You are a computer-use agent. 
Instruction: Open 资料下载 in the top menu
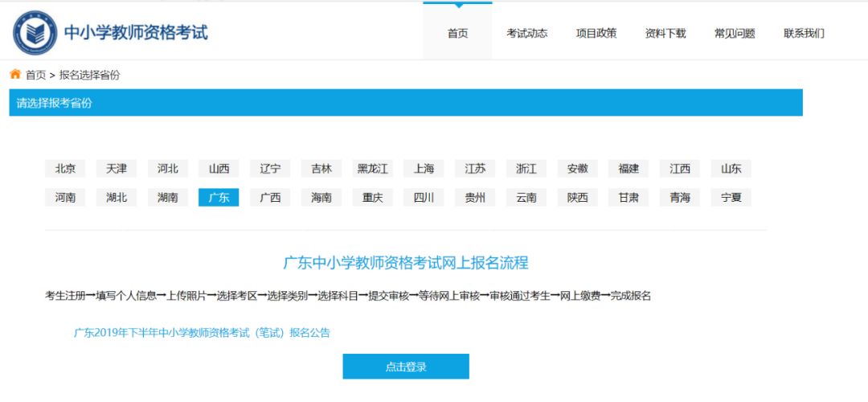665,33
